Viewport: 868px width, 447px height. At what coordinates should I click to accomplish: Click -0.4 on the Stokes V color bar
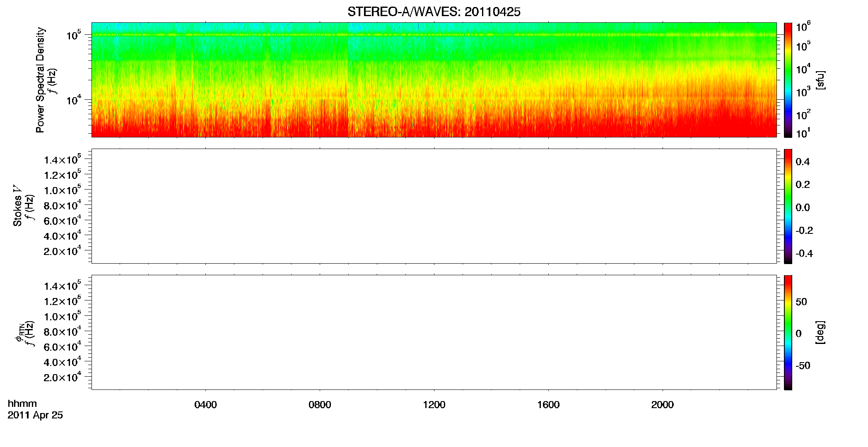pos(804,254)
